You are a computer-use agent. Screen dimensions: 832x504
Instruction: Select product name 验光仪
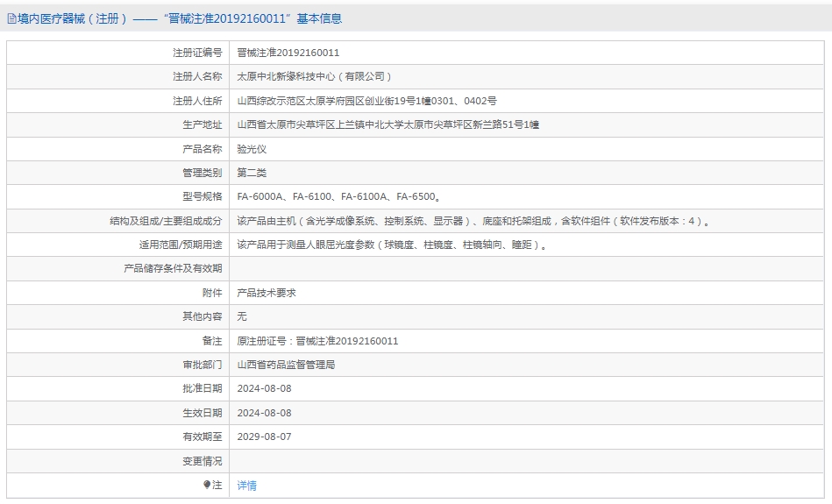click(x=252, y=149)
